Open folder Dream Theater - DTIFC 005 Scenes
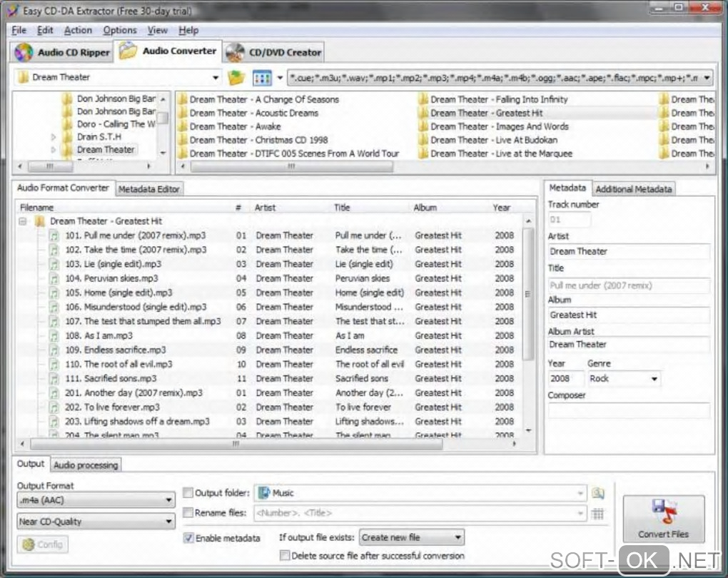The image size is (728, 578). click(x=288, y=153)
